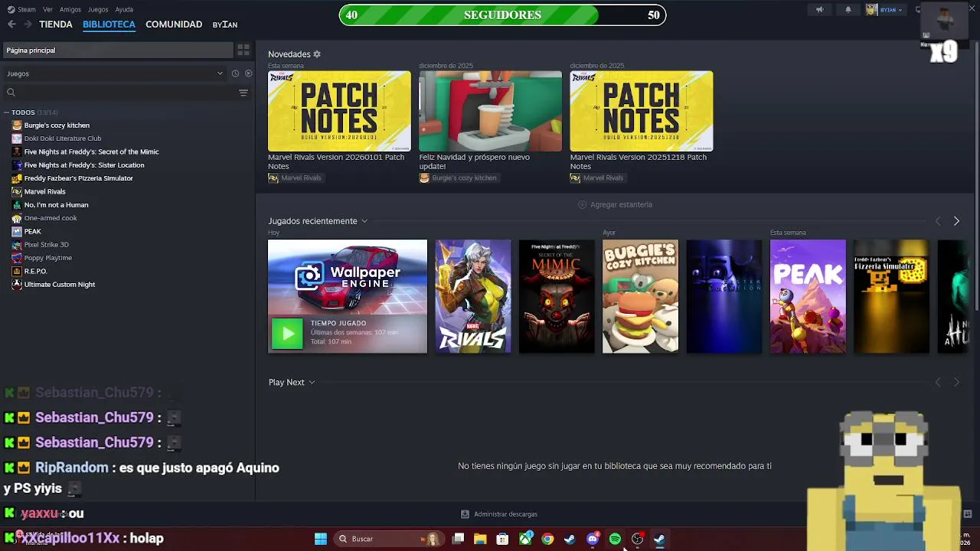Open the Windows Start button

[x=321, y=539]
